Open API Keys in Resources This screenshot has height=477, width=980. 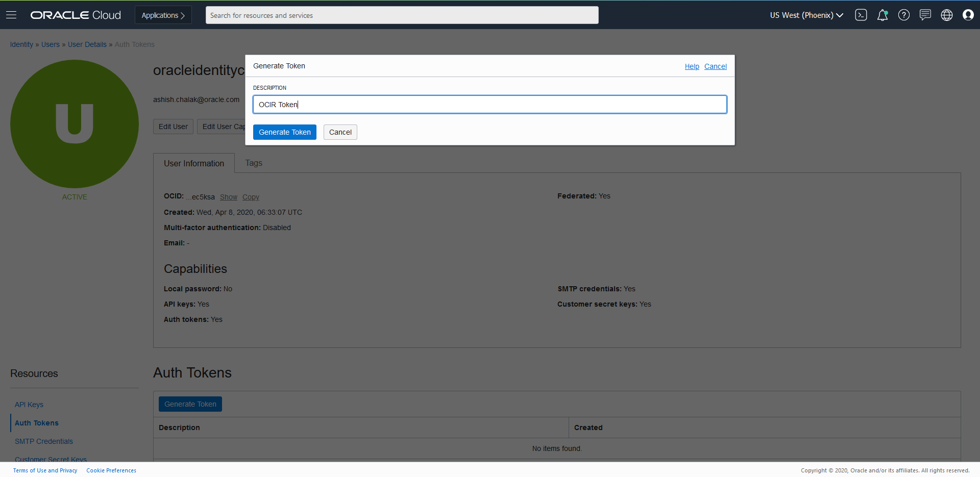[x=29, y=405]
